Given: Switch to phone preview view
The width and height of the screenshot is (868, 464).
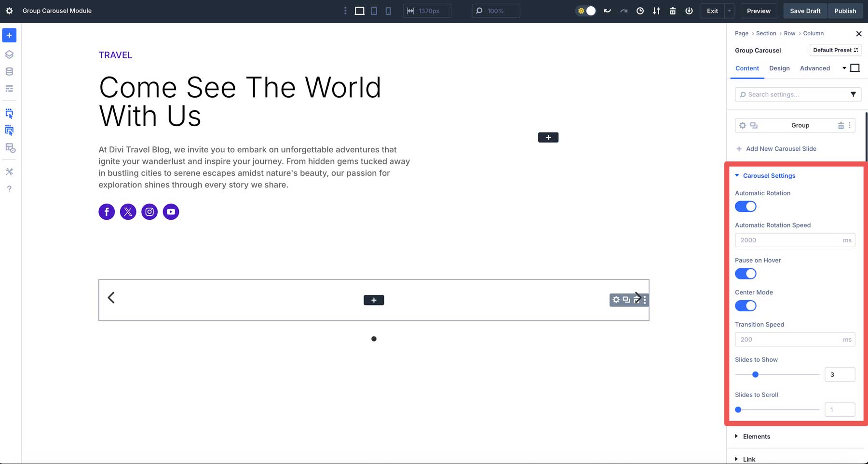Looking at the screenshot, I should [388, 11].
